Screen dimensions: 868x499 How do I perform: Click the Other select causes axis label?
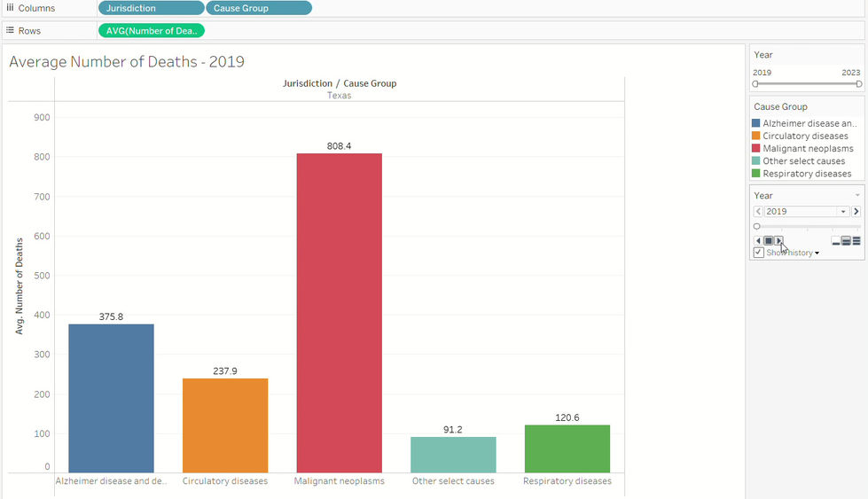(x=453, y=481)
